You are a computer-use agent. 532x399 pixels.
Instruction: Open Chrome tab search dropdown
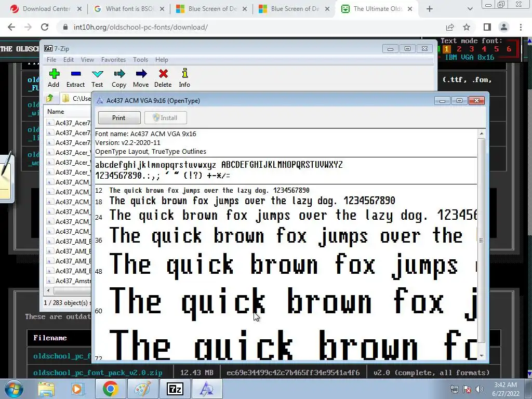(470, 9)
